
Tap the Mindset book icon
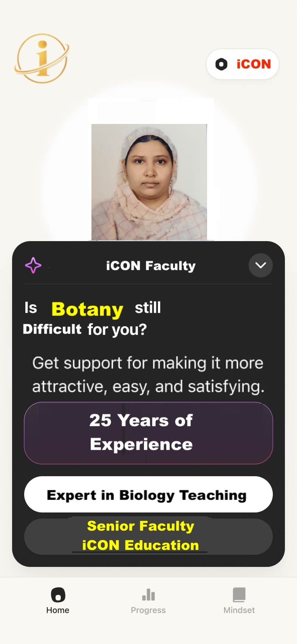[x=239, y=595]
